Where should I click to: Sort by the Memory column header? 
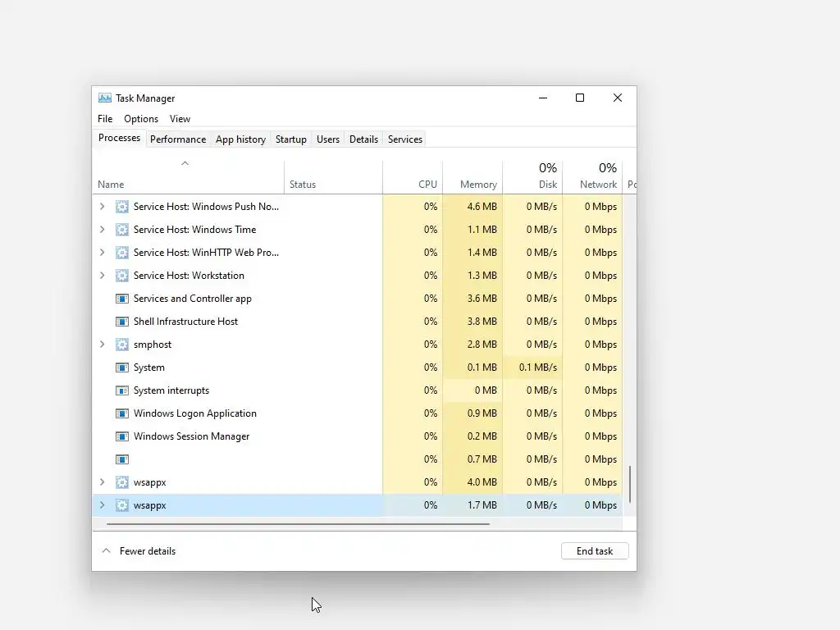[472, 177]
